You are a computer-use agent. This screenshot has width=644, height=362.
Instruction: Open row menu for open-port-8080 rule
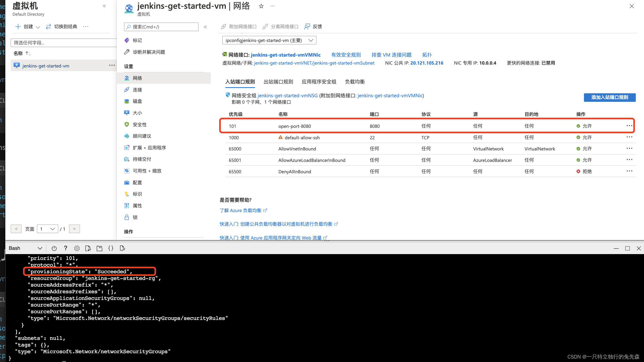tap(629, 126)
